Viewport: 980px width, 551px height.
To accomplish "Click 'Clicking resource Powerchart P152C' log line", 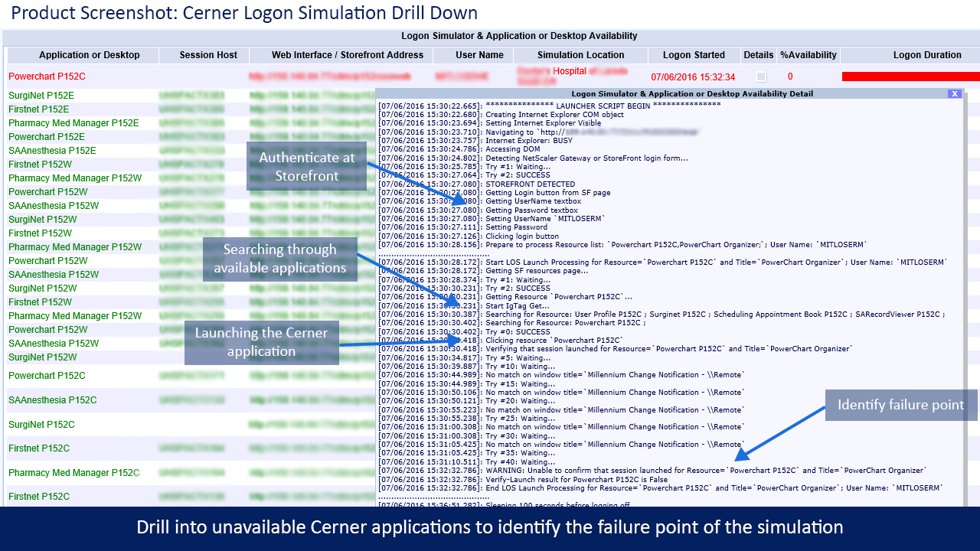I will pos(501,340).
